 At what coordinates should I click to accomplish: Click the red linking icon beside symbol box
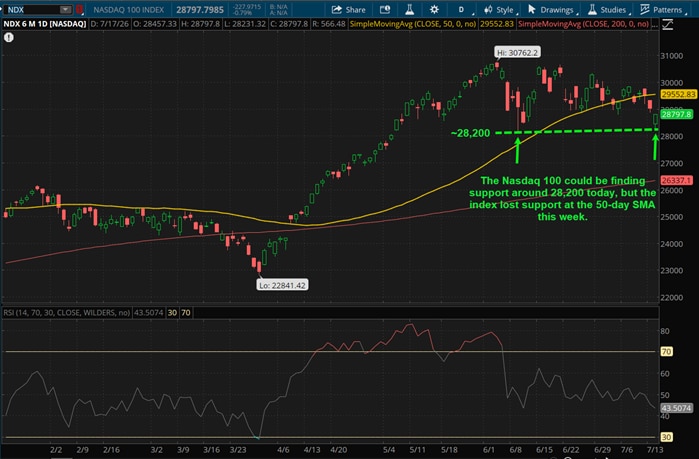[x=79, y=9]
